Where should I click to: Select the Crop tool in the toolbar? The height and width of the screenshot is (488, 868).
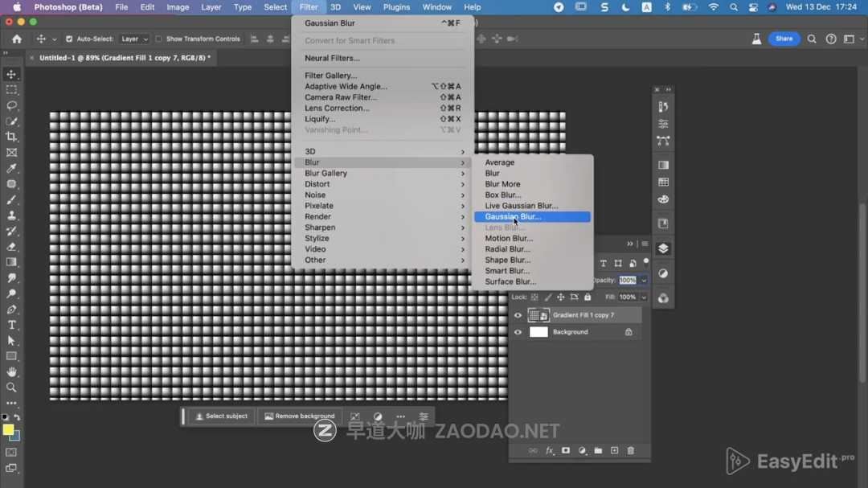coord(11,137)
